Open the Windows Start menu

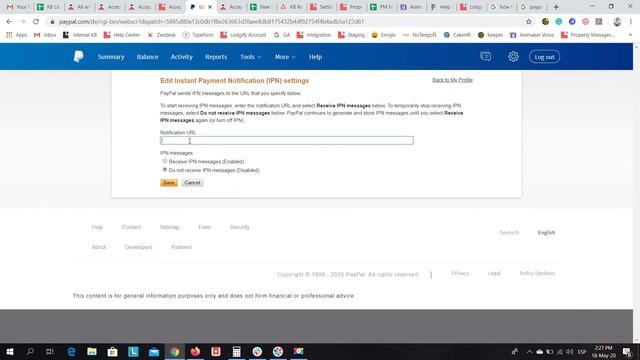(10, 351)
